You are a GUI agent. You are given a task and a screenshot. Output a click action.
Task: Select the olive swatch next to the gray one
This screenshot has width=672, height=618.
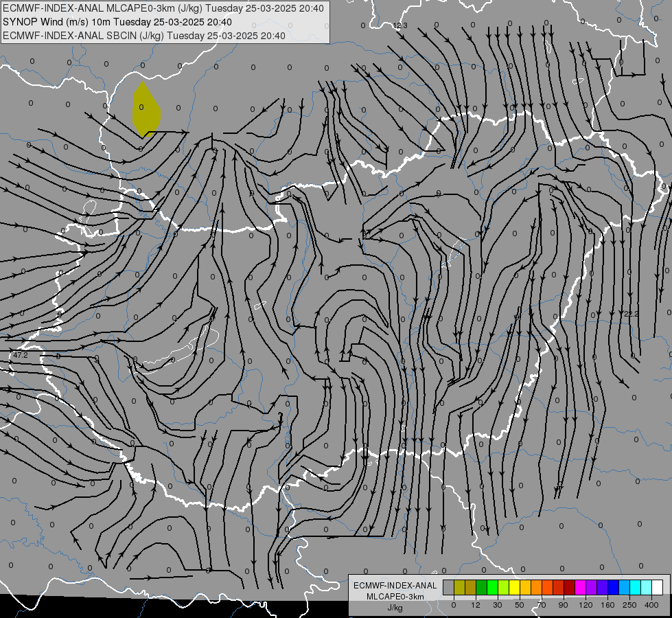pos(459,587)
